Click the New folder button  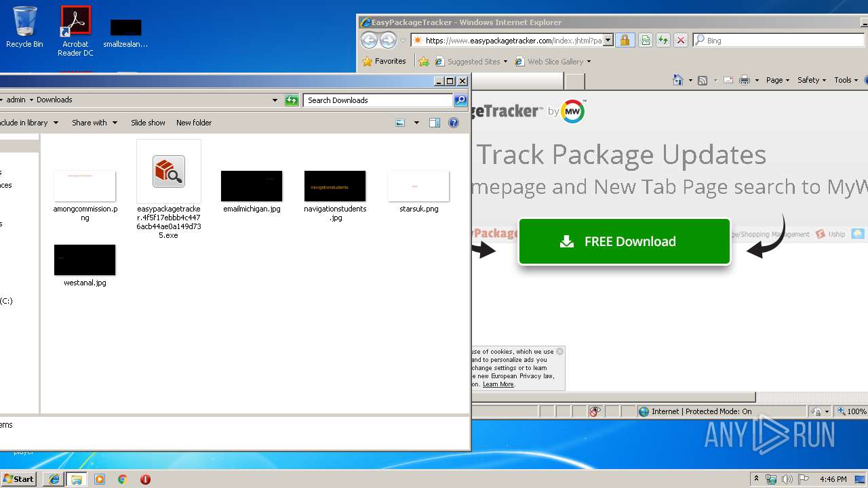pyautogui.click(x=194, y=123)
